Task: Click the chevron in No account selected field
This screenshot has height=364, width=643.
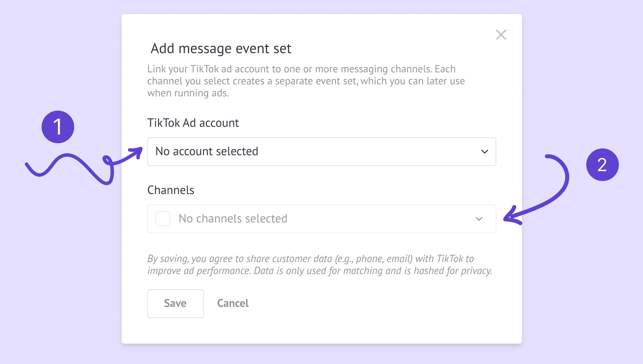Action: pyautogui.click(x=485, y=152)
